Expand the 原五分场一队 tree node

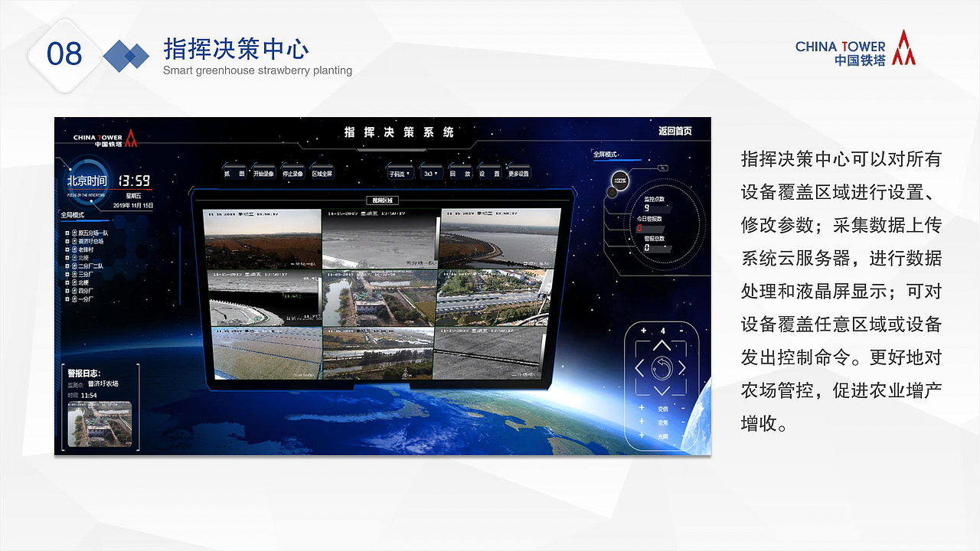(x=67, y=233)
